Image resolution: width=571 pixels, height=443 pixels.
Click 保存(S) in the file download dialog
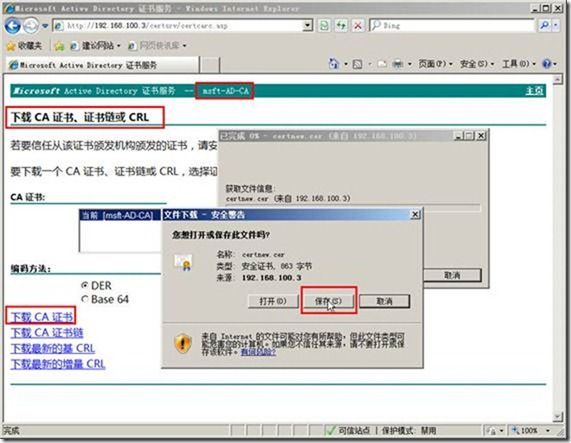point(328,301)
